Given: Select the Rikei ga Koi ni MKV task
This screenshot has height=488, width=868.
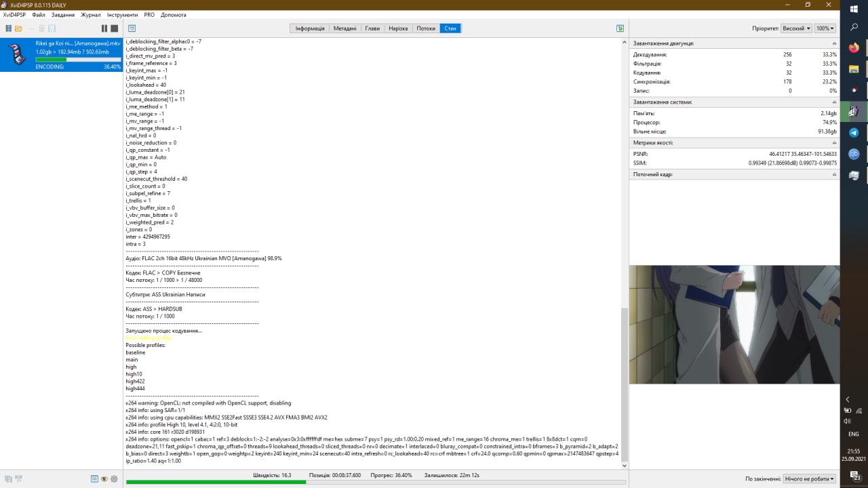Looking at the screenshot, I should (61, 54).
